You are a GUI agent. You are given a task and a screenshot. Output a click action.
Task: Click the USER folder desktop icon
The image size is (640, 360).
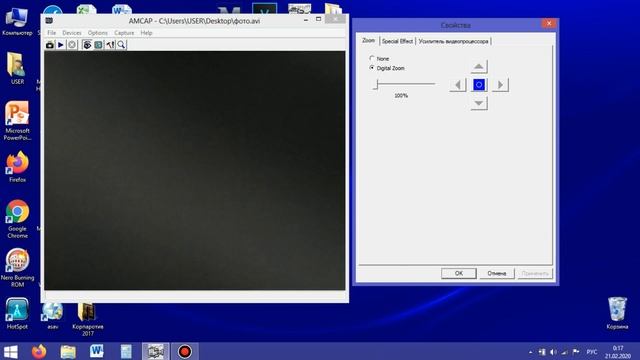click(17, 68)
